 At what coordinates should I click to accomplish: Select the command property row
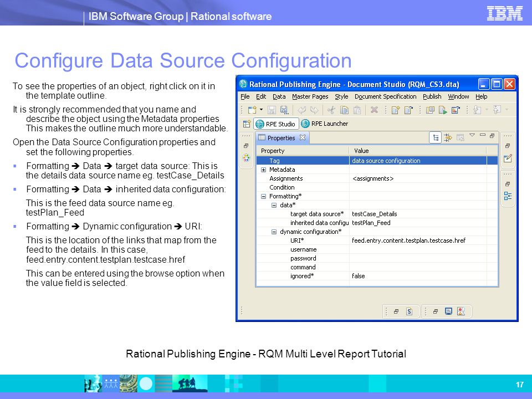pyautogui.click(x=377, y=267)
